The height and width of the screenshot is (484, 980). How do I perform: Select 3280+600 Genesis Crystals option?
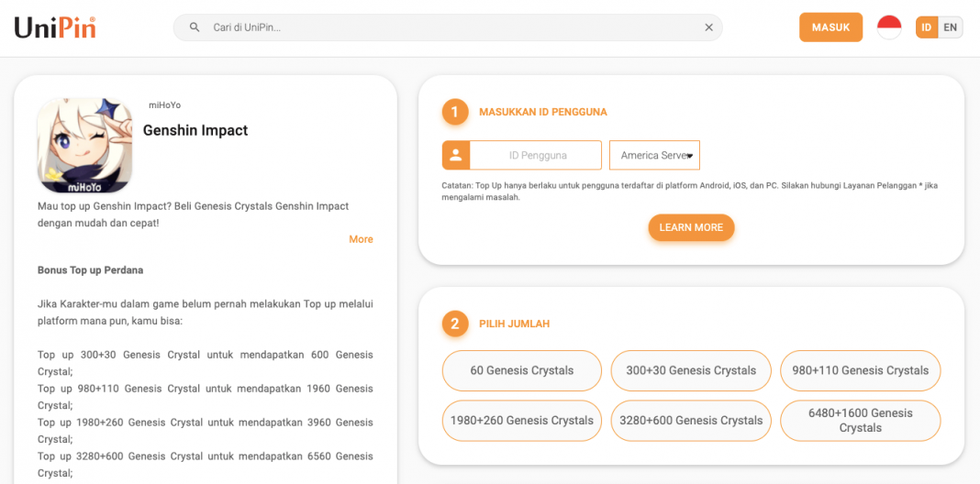point(691,421)
